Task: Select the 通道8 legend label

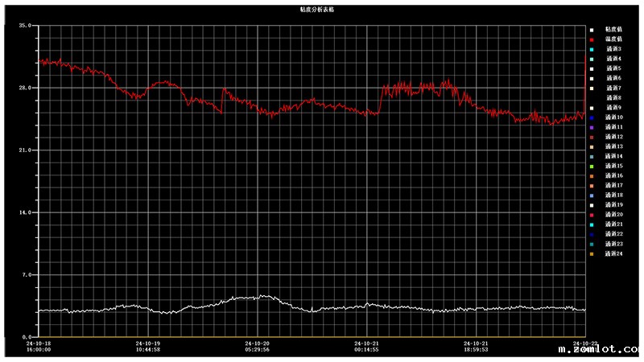Action: (613, 98)
